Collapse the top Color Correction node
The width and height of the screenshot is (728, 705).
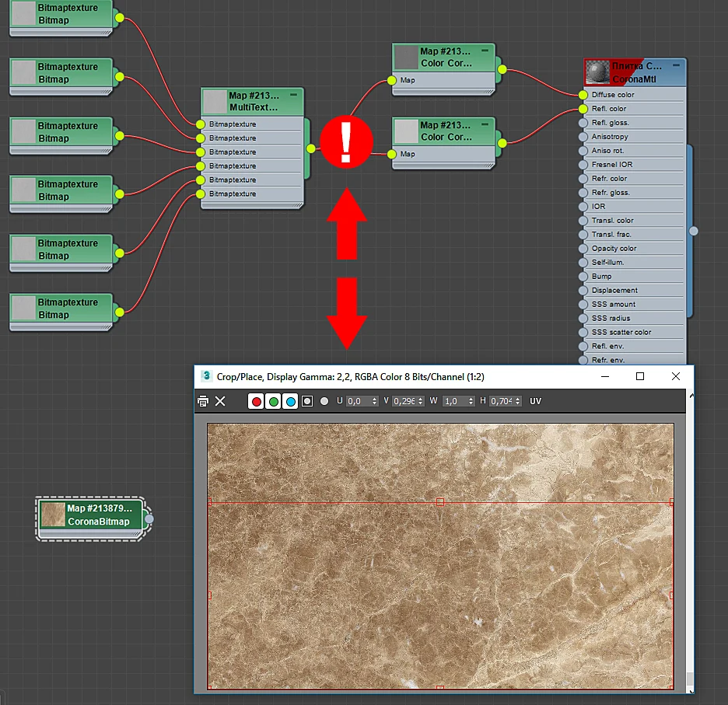(485, 50)
